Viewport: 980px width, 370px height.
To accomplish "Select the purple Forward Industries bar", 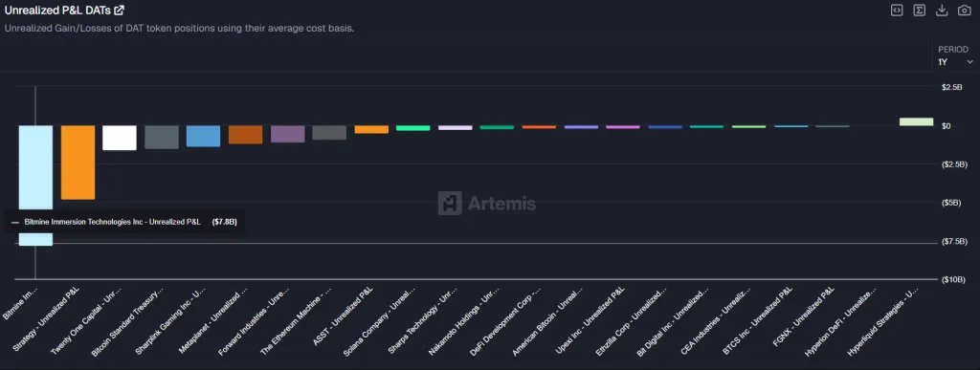I will [287, 134].
